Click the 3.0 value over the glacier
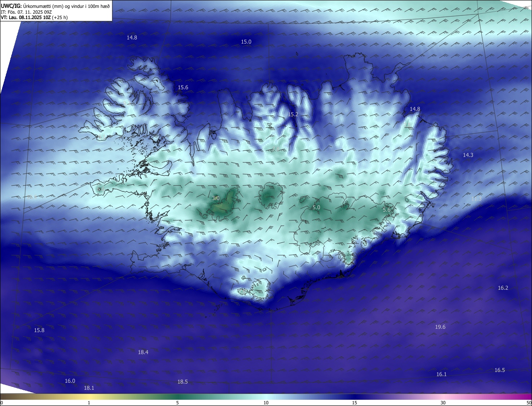This screenshot has width=532, height=406. [216, 198]
